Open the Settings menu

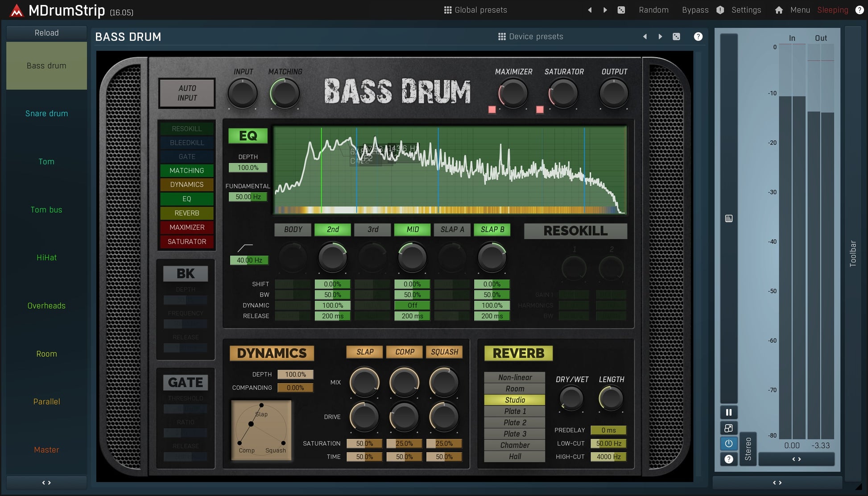click(746, 10)
